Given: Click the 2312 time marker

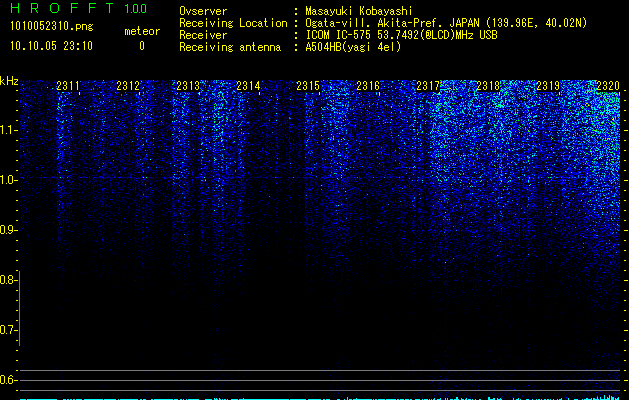Looking at the screenshot, I should pos(128,86).
